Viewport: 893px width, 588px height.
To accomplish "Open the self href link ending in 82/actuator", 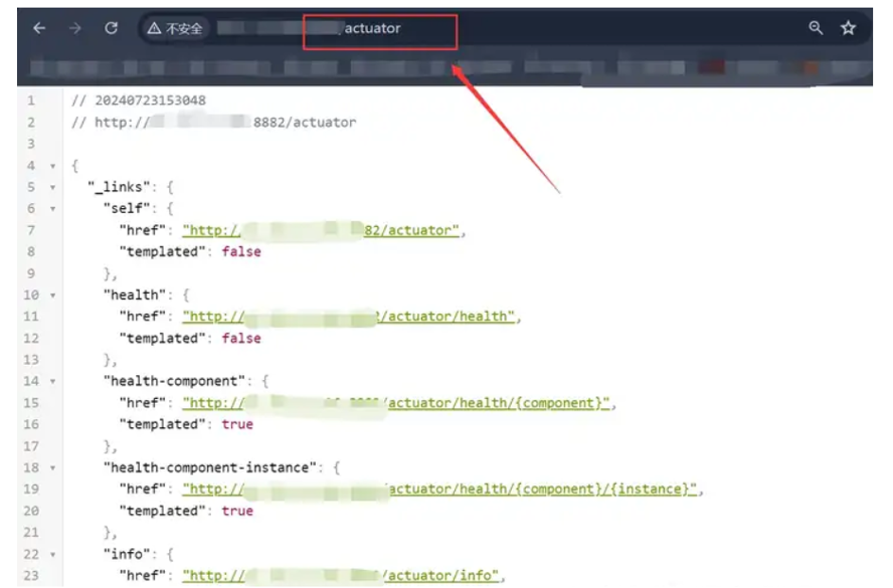I will [x=321, y=231].
